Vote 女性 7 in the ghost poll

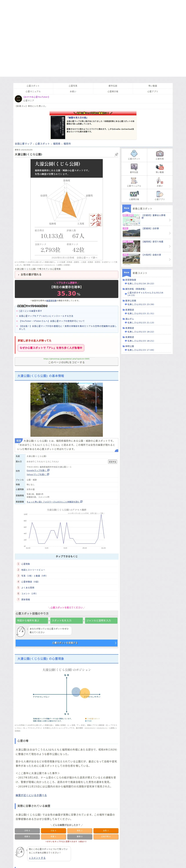pyautogui.click(x=106, y=831)
